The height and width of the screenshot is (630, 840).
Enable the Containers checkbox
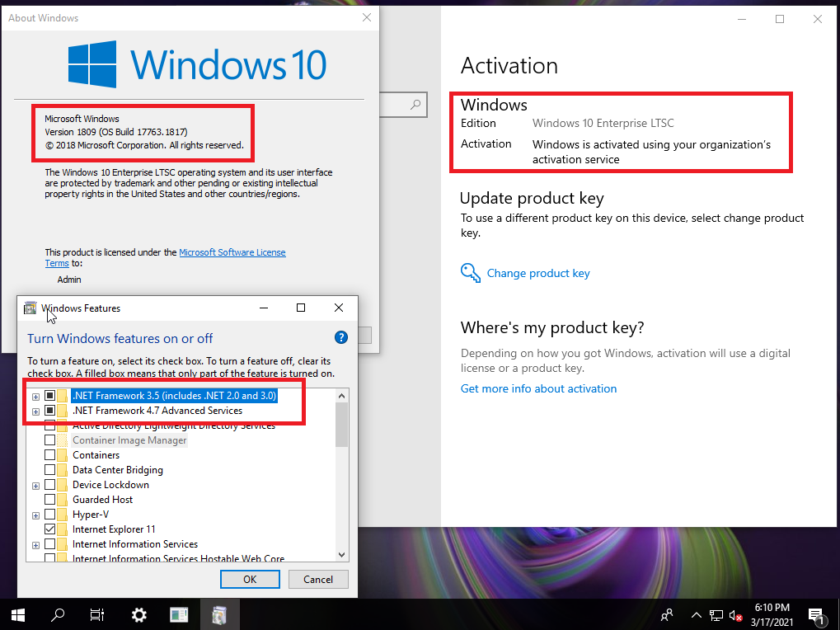pyautogui.click(x=49, y=455)
